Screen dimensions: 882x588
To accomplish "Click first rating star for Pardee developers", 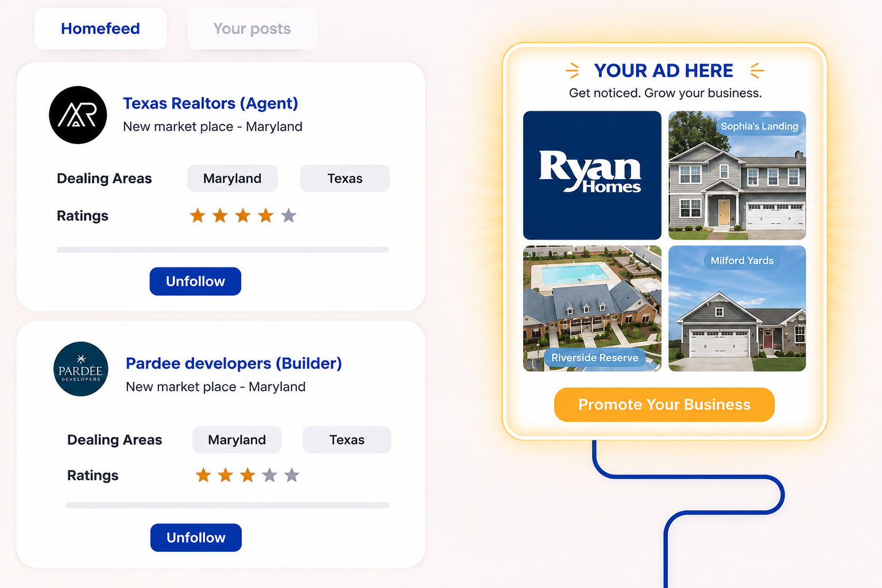I will point(203,475).
